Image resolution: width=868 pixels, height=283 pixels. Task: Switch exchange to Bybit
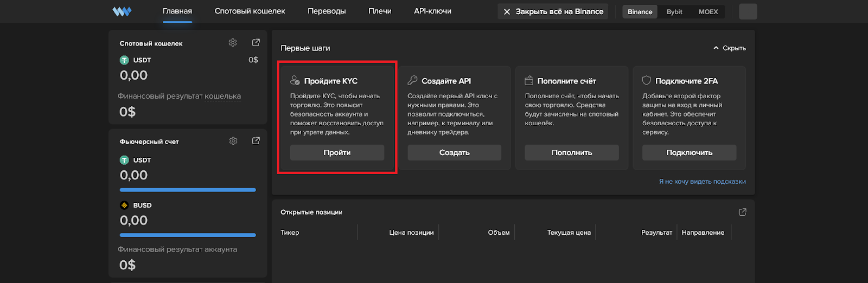click(x=674, y=12)
